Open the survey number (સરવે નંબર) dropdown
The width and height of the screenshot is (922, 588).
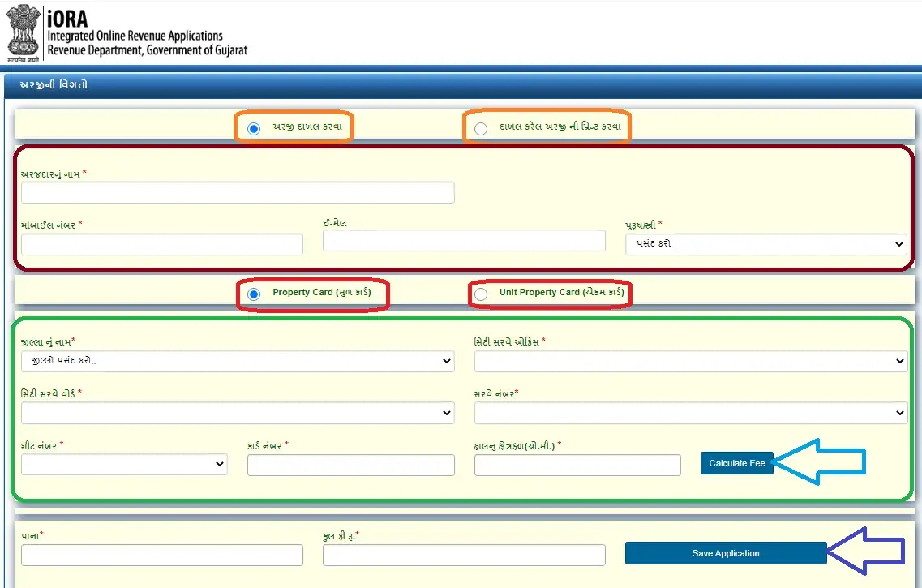click(690, 413)
